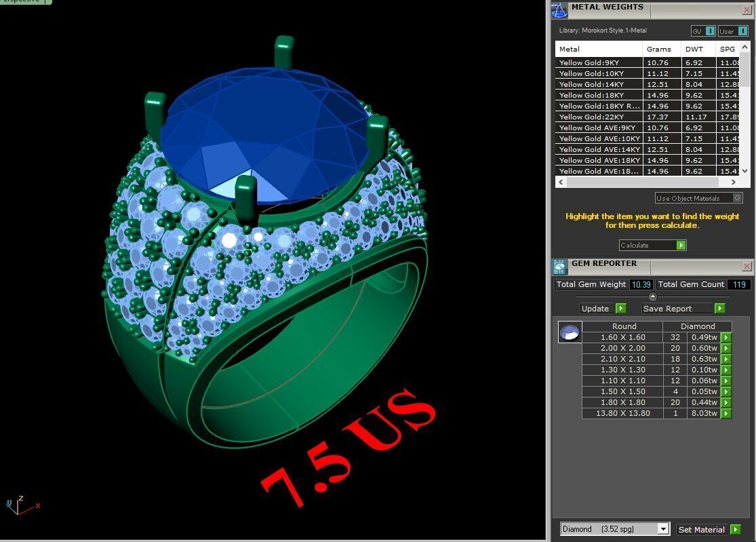Select the Yellow Gold AVE:9KY row
The width and height of the screenshot is (756, 542).
point(648,128)
